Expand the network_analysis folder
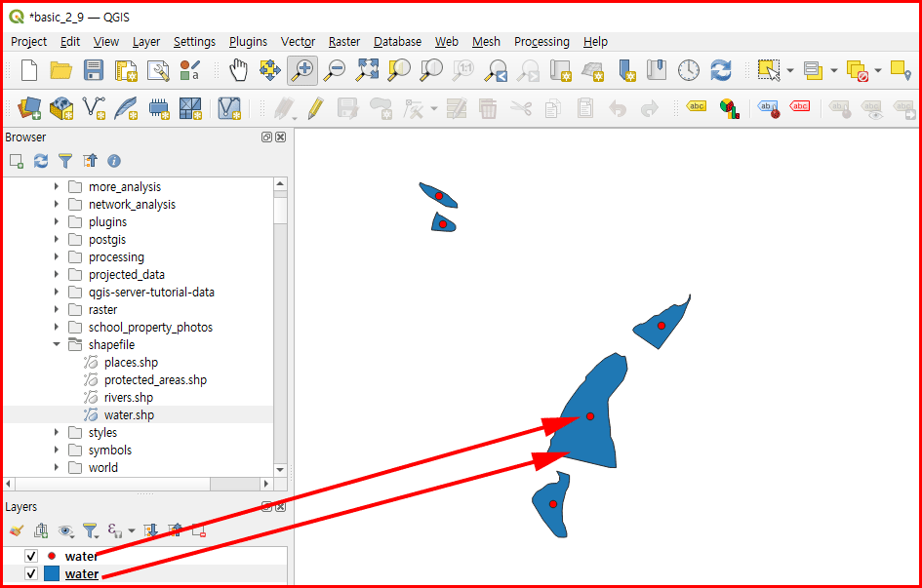Image resolution: width=922 pixels, height=588 pixels. [x=57, y=205]
